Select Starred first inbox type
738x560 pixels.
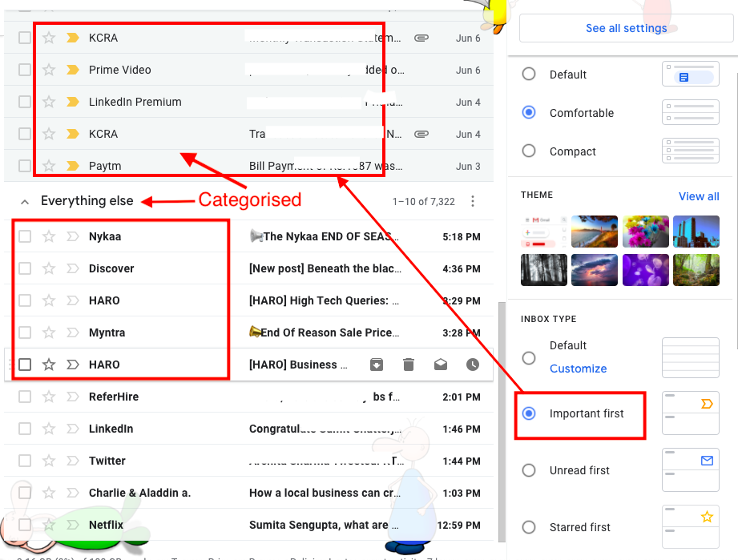click(x=529, y=527)
